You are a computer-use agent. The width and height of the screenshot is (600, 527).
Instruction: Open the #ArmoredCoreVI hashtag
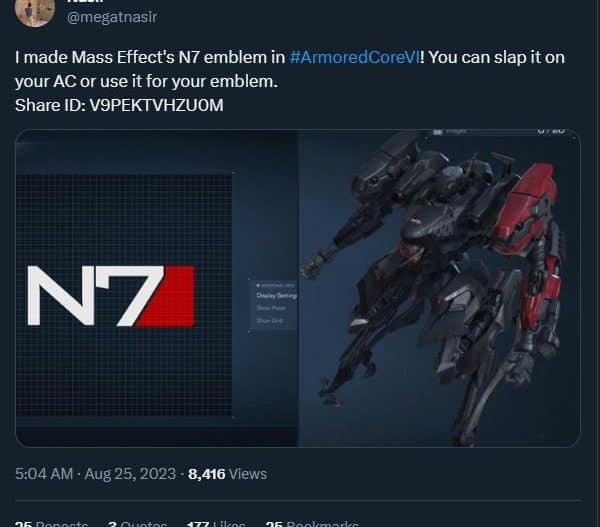(354, 57)
